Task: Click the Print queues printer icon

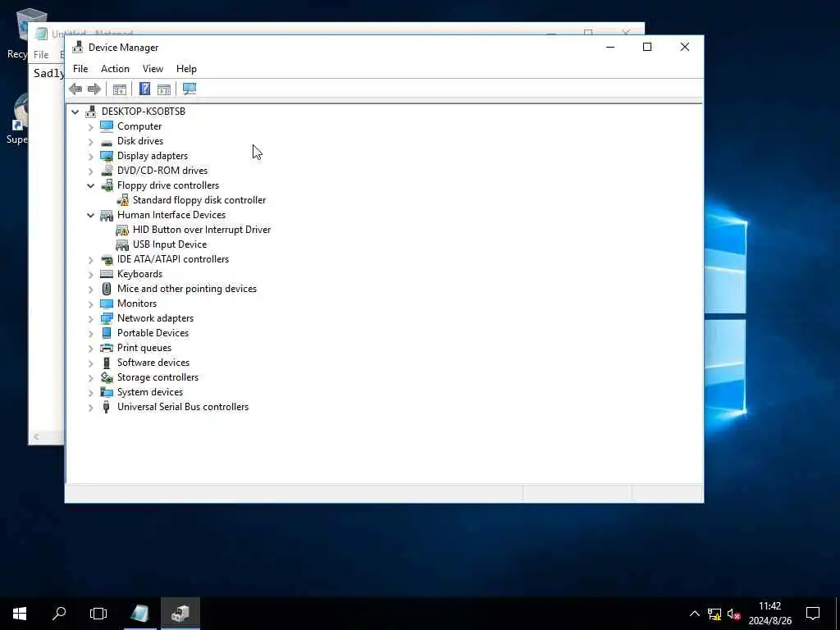Action: tap(107, 348)
